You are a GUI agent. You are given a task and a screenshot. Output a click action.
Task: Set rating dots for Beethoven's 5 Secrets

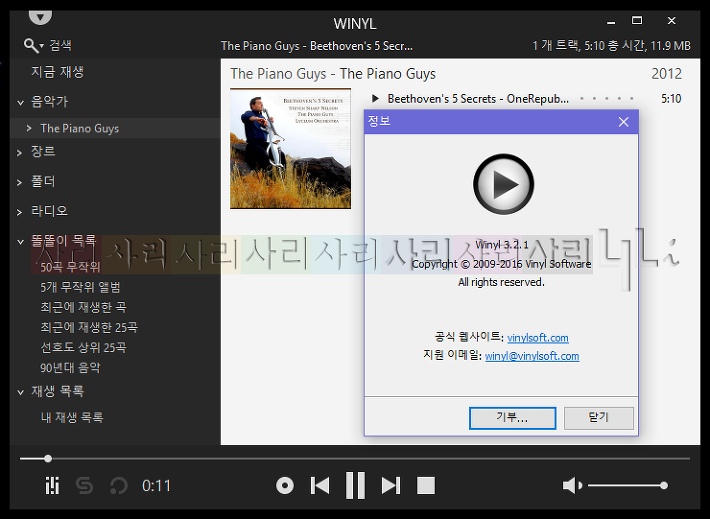click(x=607, y=98)
